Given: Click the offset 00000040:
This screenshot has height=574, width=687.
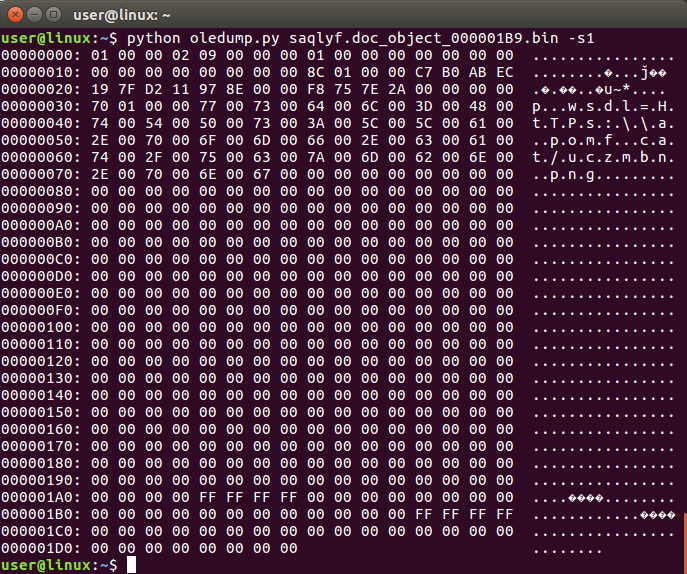Looking at the screenshot, I should pyautogui.click(x=41, y=124).
